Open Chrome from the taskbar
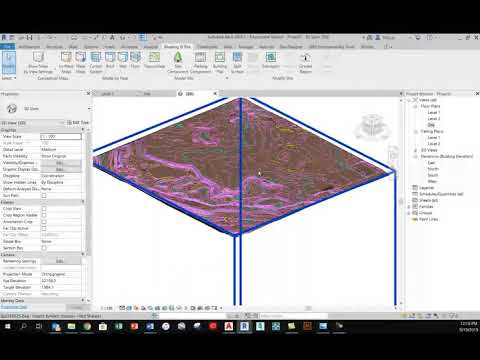This screenshot has width=480, height=360. (x=87, y=326)
